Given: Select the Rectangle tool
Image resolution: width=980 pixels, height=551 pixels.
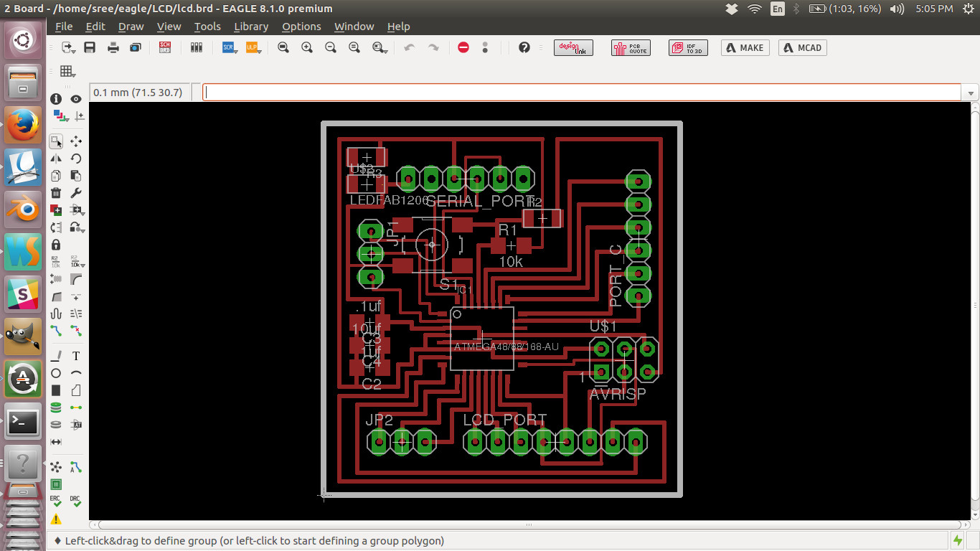Looking at the screenshot, I should [56, 390].
